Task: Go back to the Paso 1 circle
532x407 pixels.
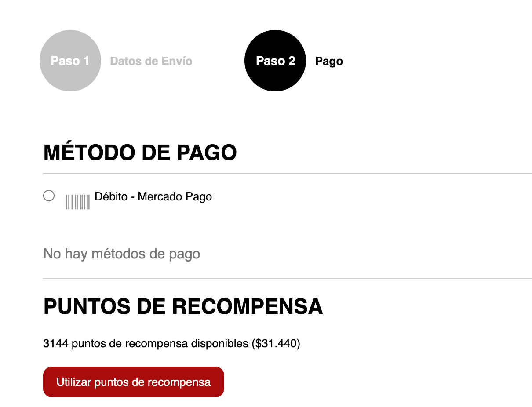Action: pos(70,61)
